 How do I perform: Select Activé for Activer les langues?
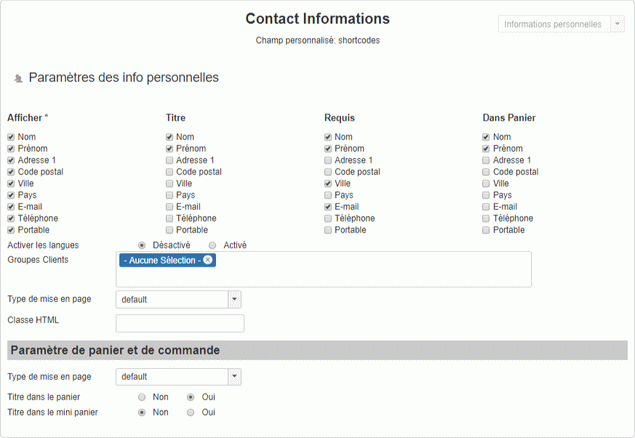(x=212, y=245)
